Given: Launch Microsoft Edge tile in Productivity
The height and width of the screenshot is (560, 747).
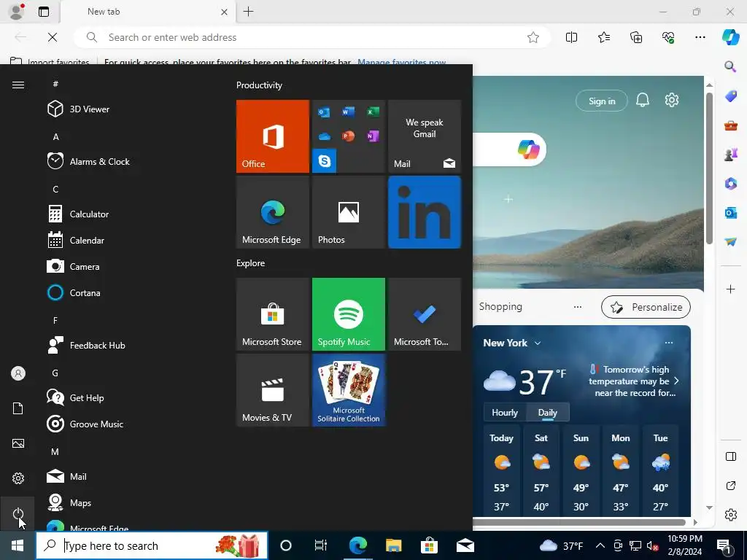Looking at the screenshot, I should click(273, 212).
